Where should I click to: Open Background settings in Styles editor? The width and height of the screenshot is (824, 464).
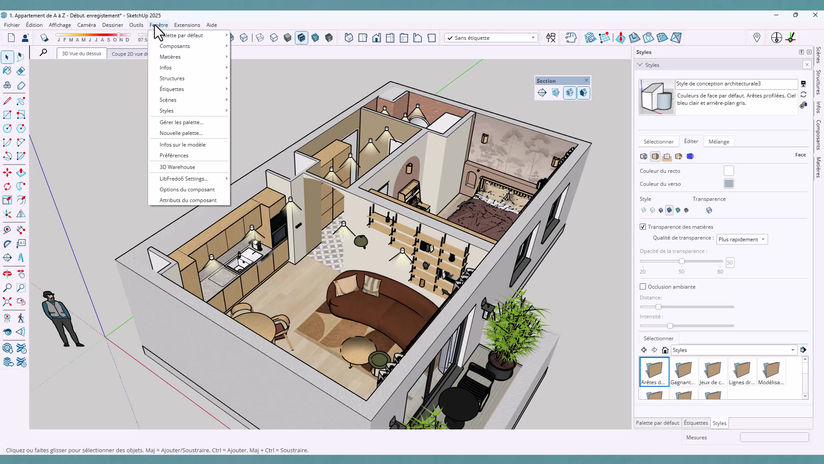(666, 156)
